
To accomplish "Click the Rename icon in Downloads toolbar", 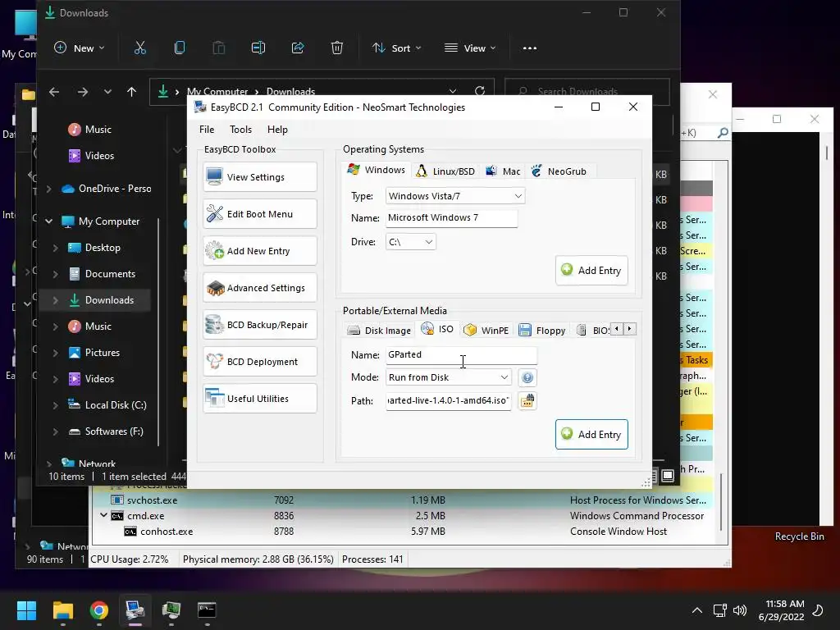I will point(258,48).
